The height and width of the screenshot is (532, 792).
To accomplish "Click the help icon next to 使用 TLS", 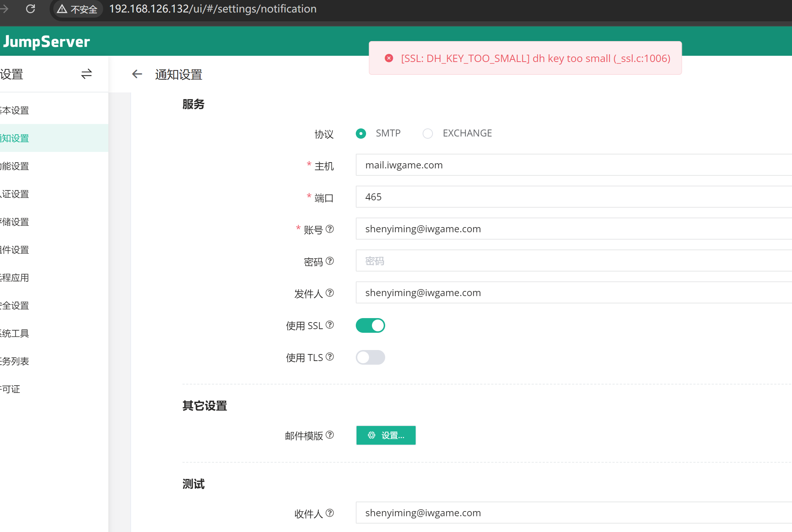I will (x=330, y=357).
